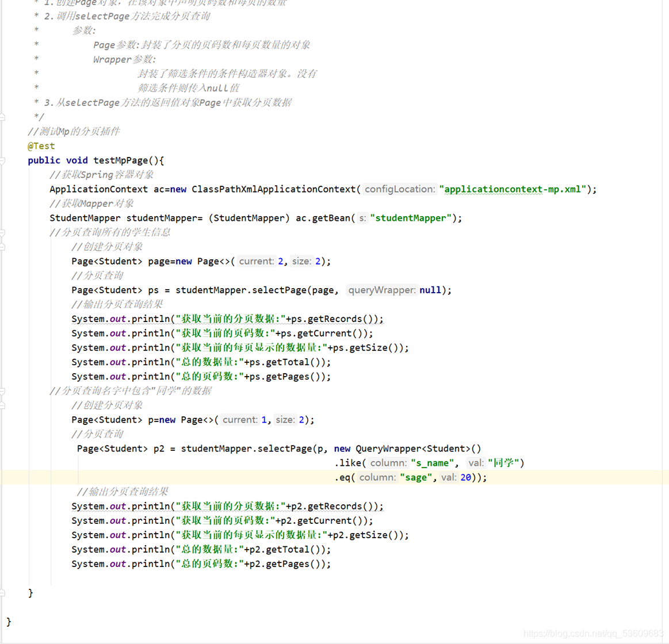Click new QueryWrapper<Student>() expression
Image resolution: width=669 pixels, height=644 pixels.
[x=407, y=448]
